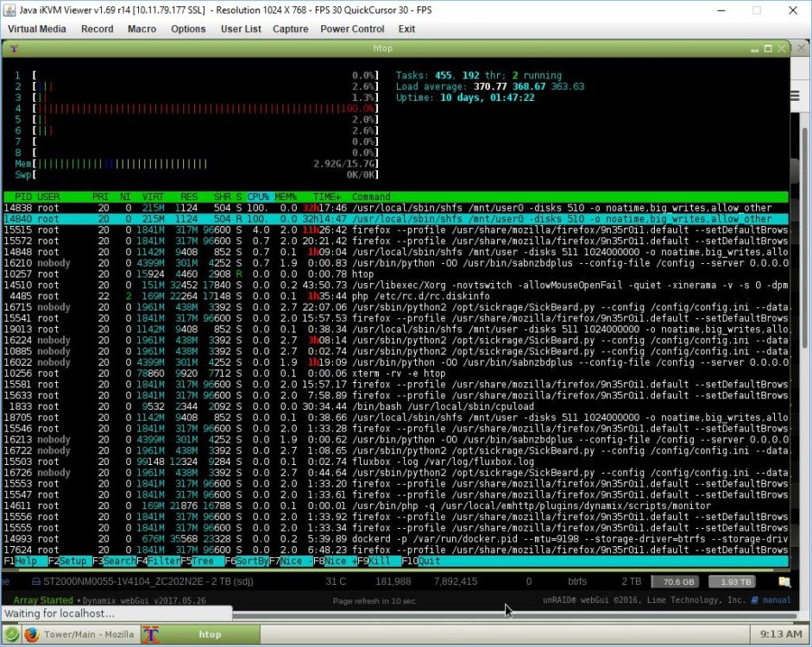Click the F8 Nice + function button

pyautogui.click(x=336, y=561)
